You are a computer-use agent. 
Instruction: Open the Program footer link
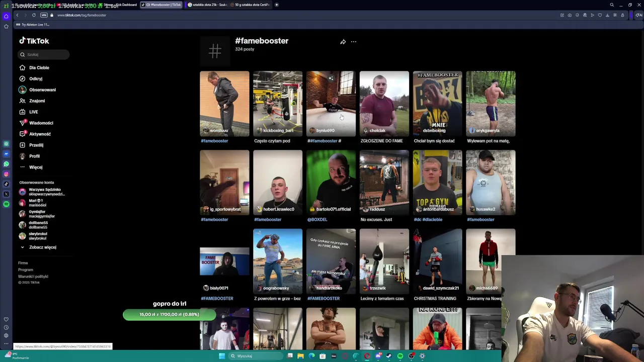[x=26, y=269]
